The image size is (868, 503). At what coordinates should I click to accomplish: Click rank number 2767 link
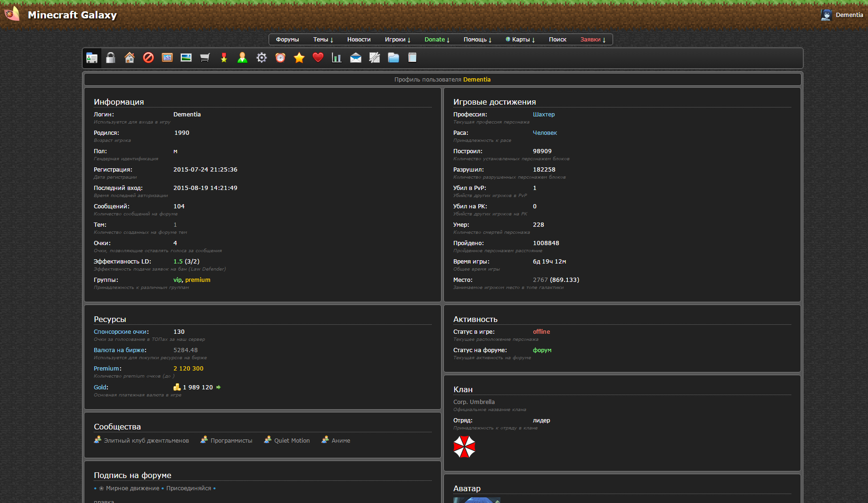[x=540, y=280]
